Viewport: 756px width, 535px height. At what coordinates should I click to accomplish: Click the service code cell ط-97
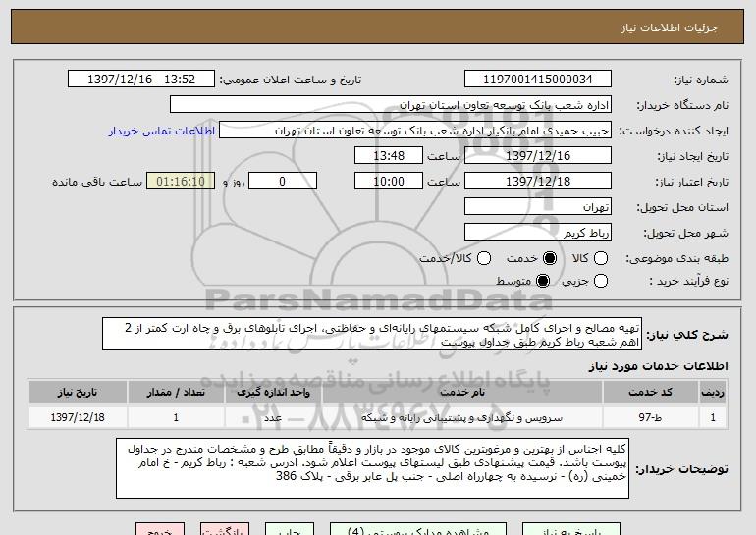pyautogui.click(x=650, y=417)
